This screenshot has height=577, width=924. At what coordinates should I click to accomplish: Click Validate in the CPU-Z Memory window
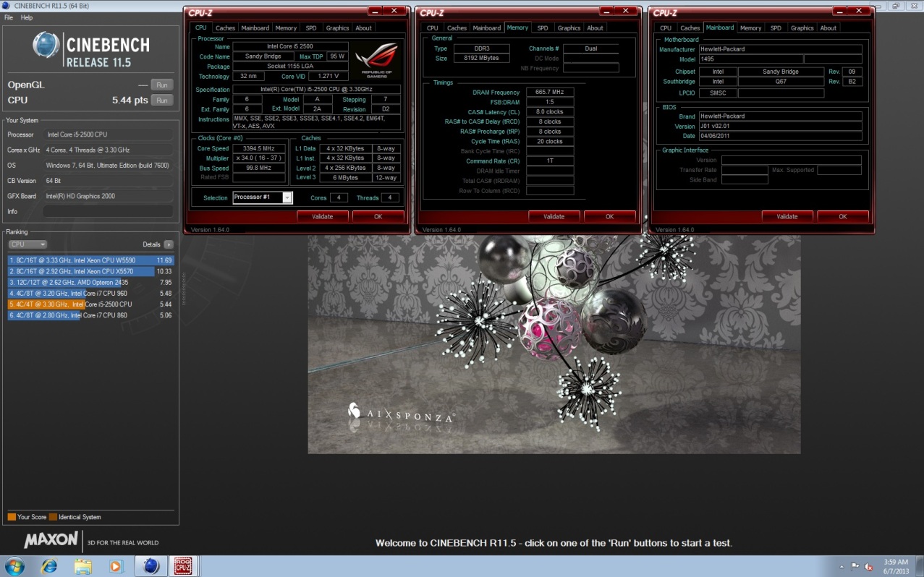tap(554, 216)
